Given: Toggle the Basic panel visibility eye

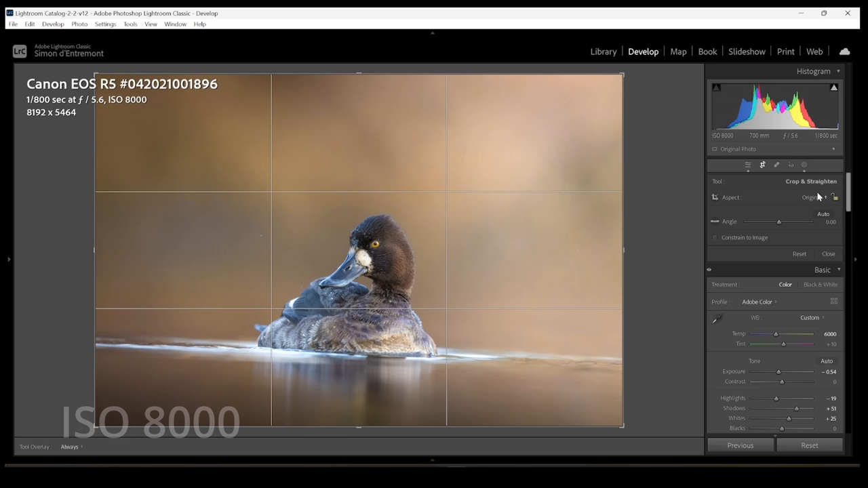Looking at the screenshot, I should point(709,270).
